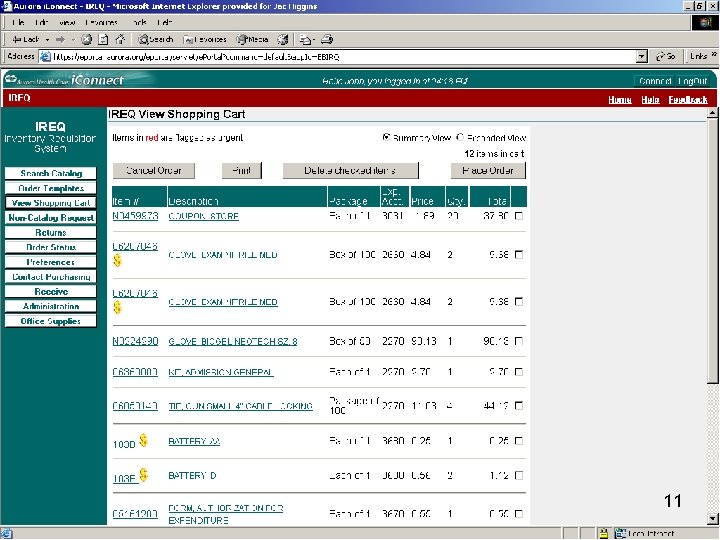Check the BATTERY D row checkbox
Image resolution: width=720 pixels, height=540 pixels.
[519, 476]
